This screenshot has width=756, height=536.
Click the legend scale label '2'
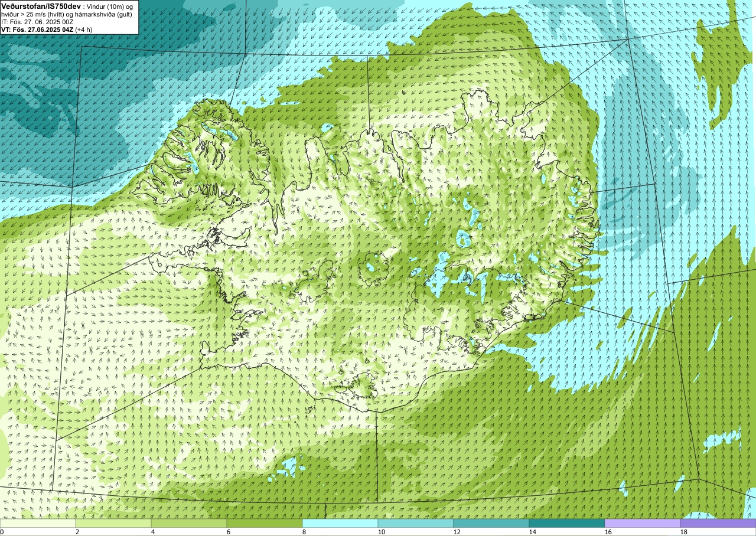coord(77,532)
